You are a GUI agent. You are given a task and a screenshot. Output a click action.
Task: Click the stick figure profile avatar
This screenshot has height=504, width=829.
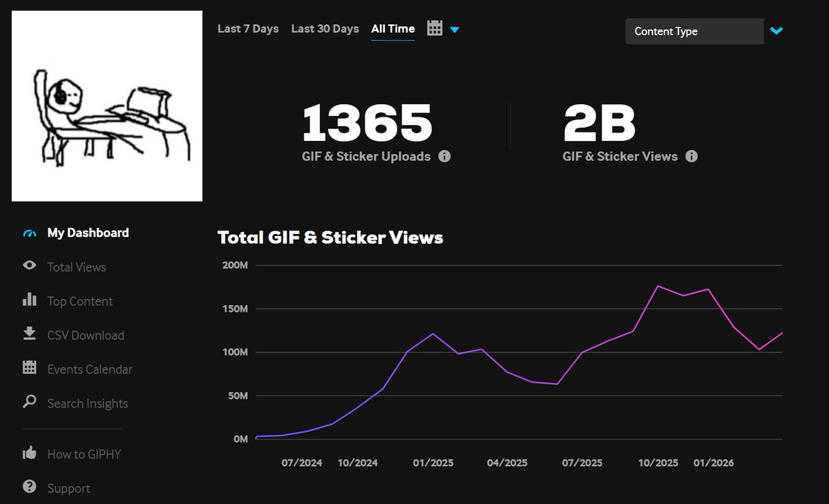107,106
